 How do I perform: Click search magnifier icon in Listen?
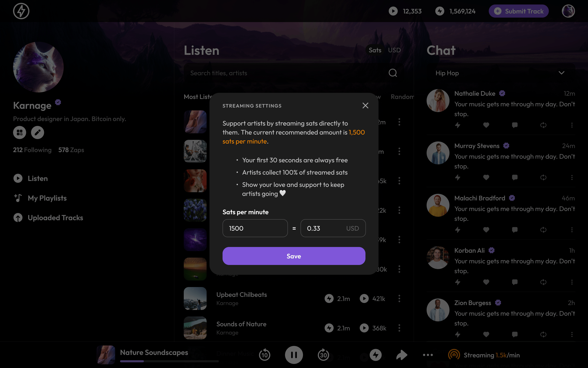(393, 73)
